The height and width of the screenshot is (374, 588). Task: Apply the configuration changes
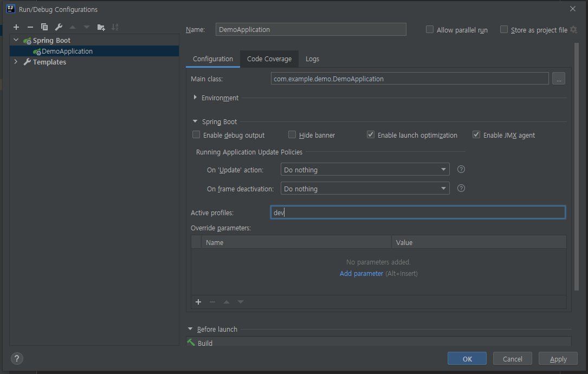(x=558, y=359)
